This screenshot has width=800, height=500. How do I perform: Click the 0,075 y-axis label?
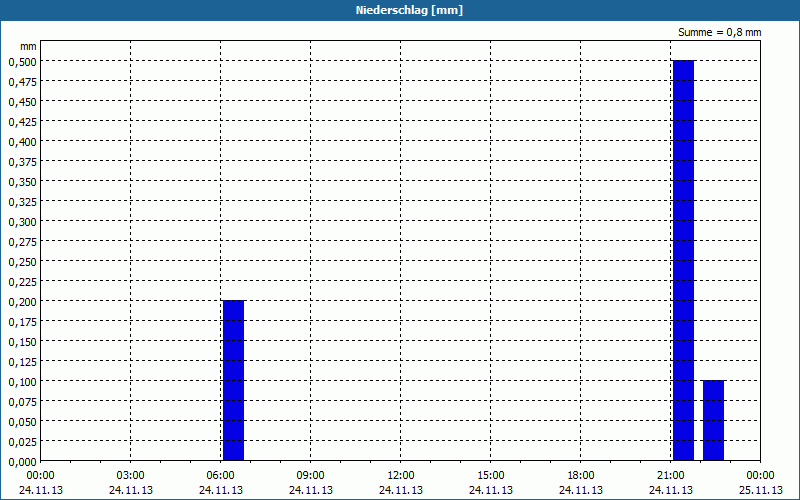point(22,402)
